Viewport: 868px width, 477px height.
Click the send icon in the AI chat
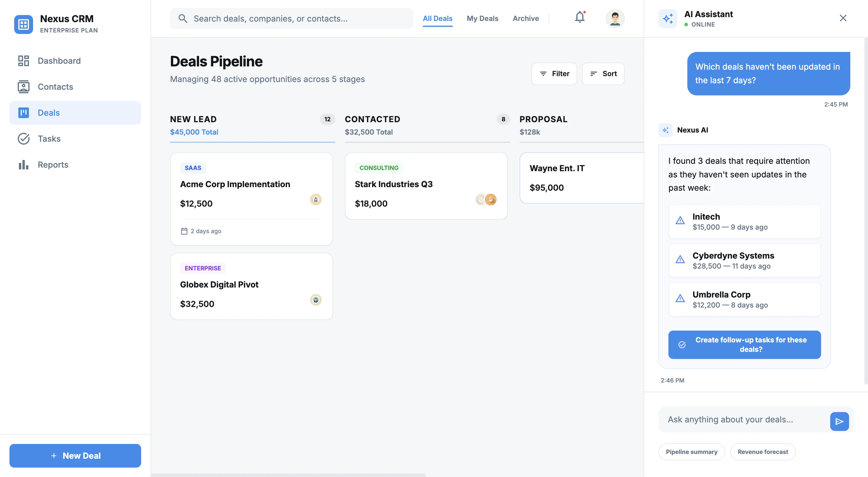pyautogui.click(x=839, y=421)
